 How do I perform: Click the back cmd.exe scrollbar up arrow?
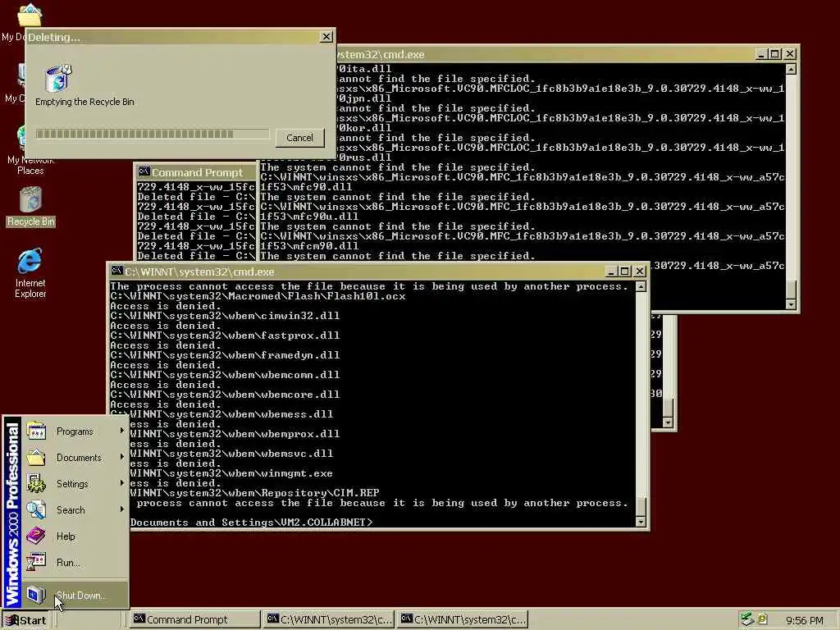[x=791, y=69]
